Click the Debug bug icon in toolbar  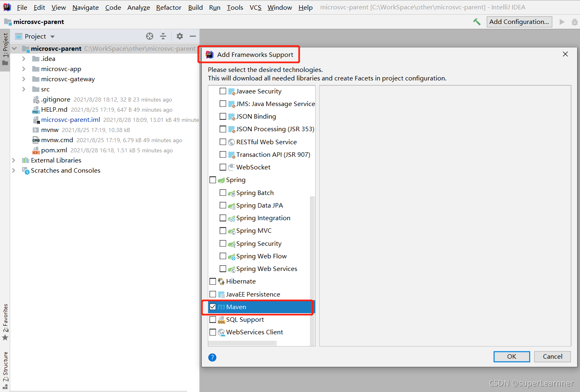575,22
